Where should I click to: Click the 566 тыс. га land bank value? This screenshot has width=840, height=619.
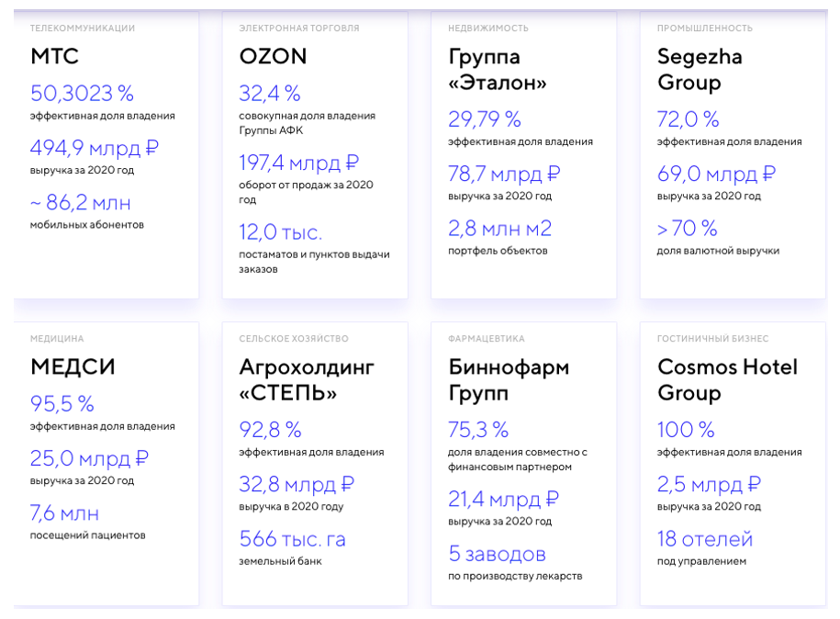[292, 538]
